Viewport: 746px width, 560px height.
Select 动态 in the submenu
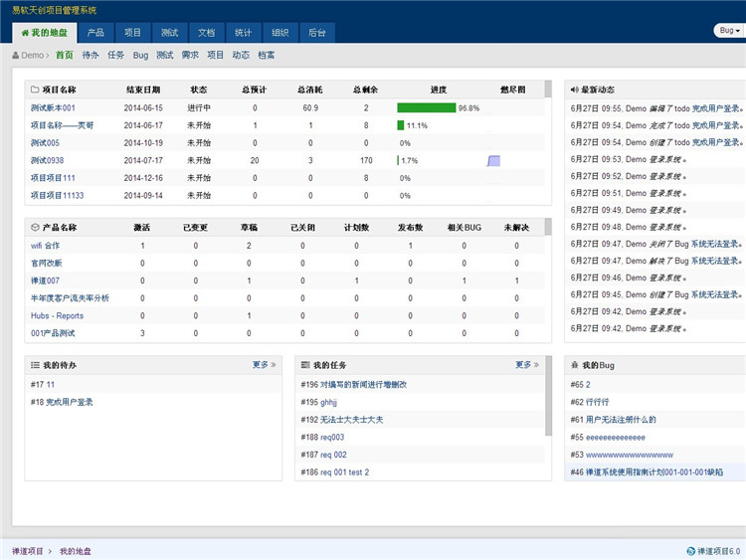[241, 55]
